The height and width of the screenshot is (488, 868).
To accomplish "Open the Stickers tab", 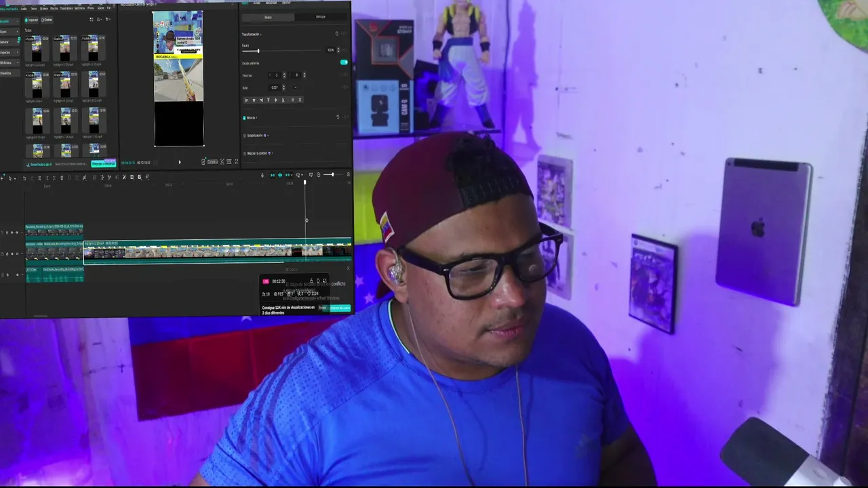I will click(44, 9).
